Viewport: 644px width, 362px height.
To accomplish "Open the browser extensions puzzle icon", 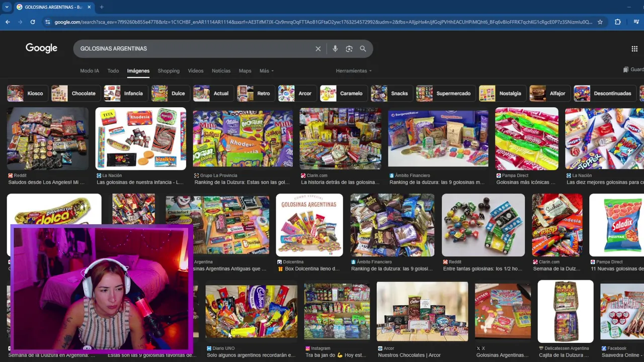I will (617, 22).
